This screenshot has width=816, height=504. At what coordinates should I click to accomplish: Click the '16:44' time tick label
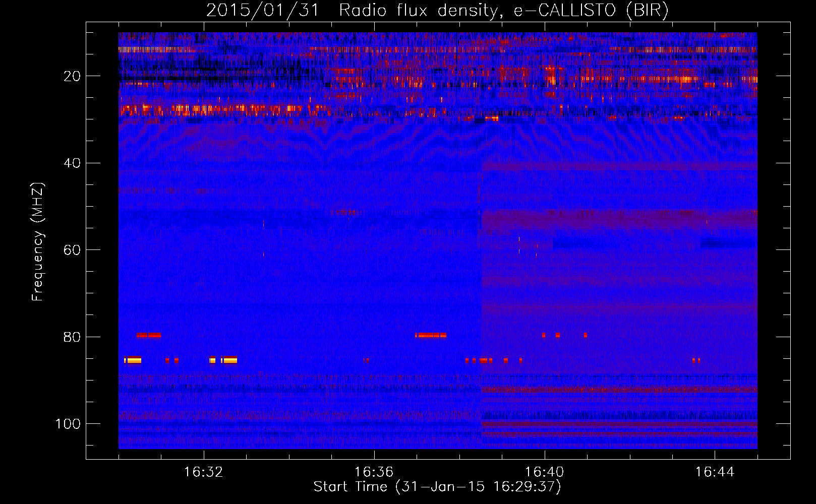click(715, 472)
